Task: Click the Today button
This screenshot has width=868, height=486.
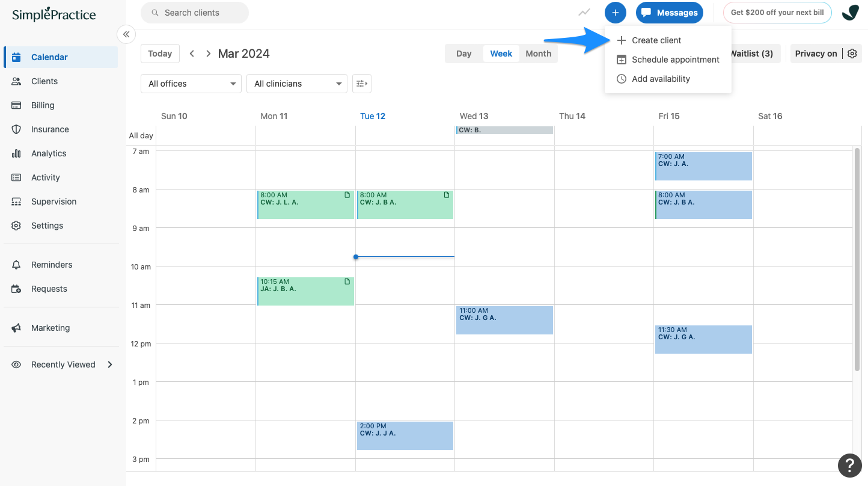Action: tap(159, 54)
